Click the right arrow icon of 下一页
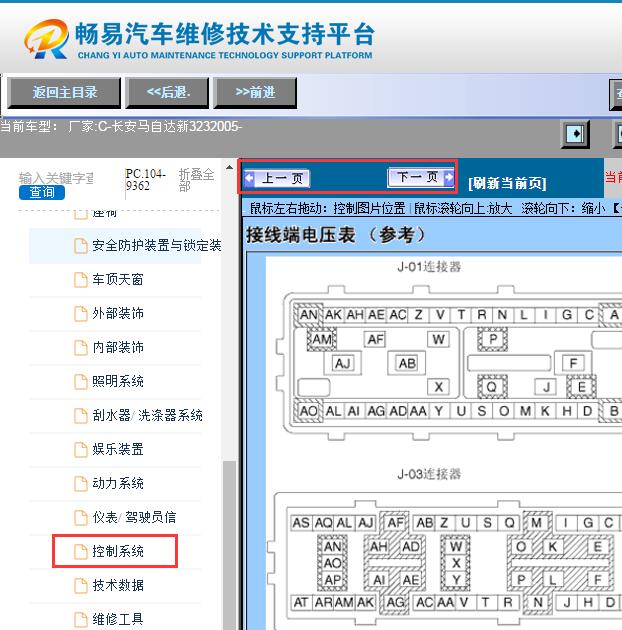The image size is (622, 630). coord(449,177)
